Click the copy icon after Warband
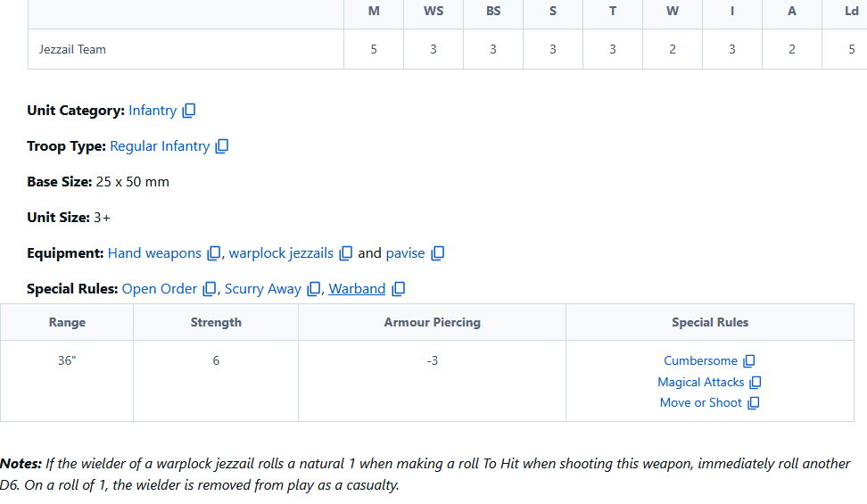Image resolution: width=867 pixels, height=504 pixels. [398, 289]
